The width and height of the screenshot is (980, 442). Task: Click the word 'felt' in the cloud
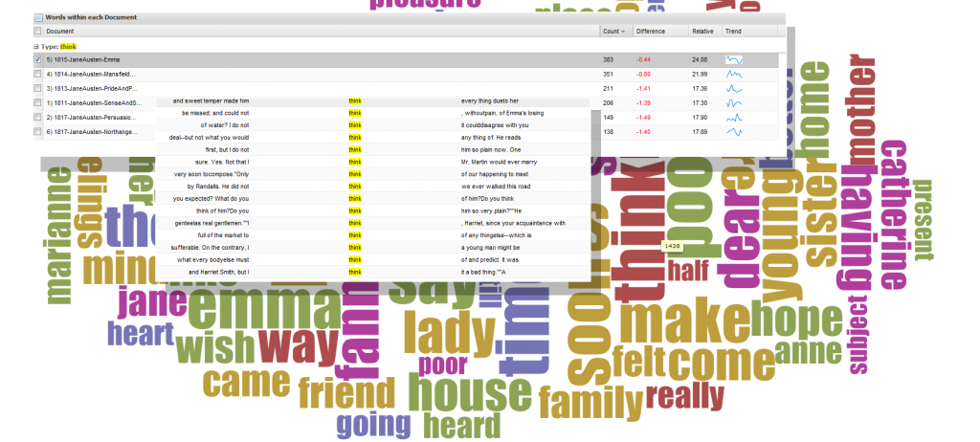point(638,362)
